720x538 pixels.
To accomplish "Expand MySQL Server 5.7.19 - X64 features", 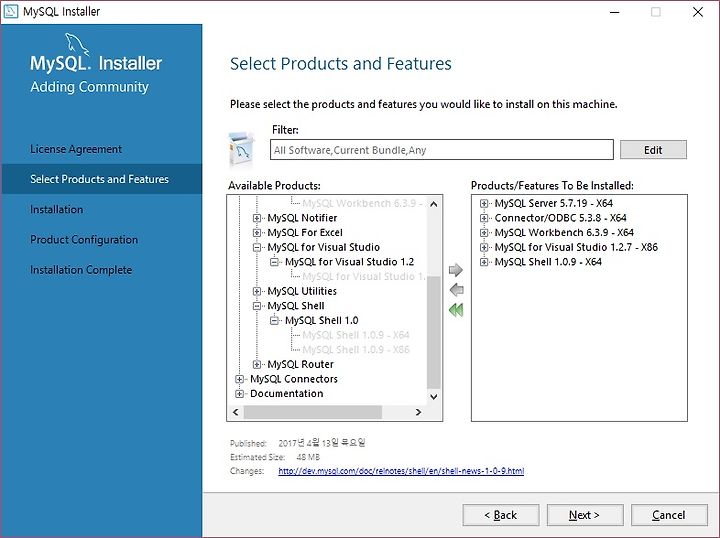I will tap(484, 203).
